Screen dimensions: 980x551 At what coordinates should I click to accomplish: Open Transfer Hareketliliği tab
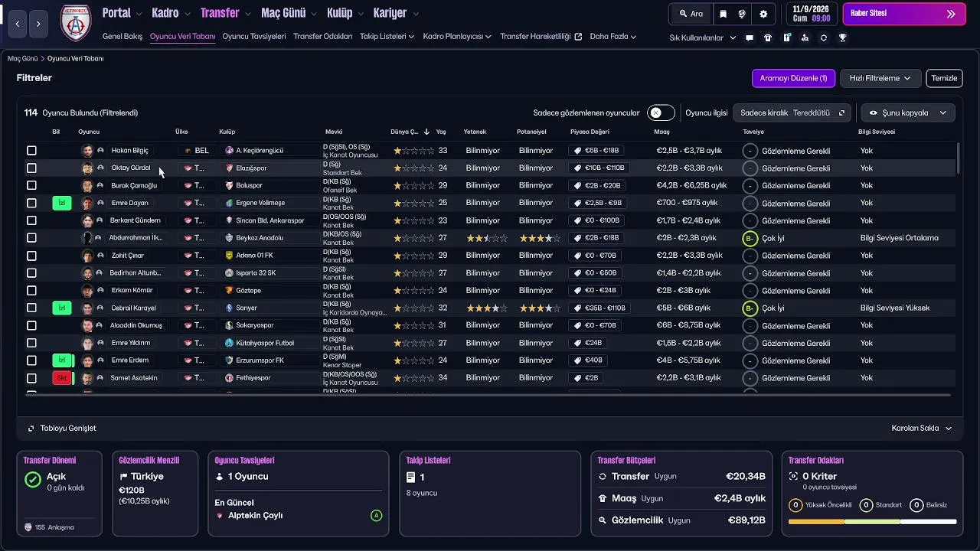[541, 36]
